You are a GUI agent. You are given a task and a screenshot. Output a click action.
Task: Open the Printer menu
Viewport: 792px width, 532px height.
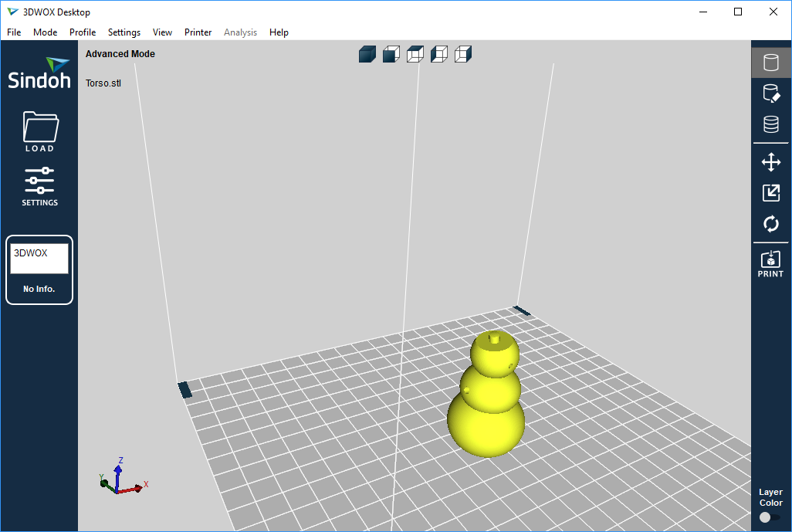(x=198, y=32)
